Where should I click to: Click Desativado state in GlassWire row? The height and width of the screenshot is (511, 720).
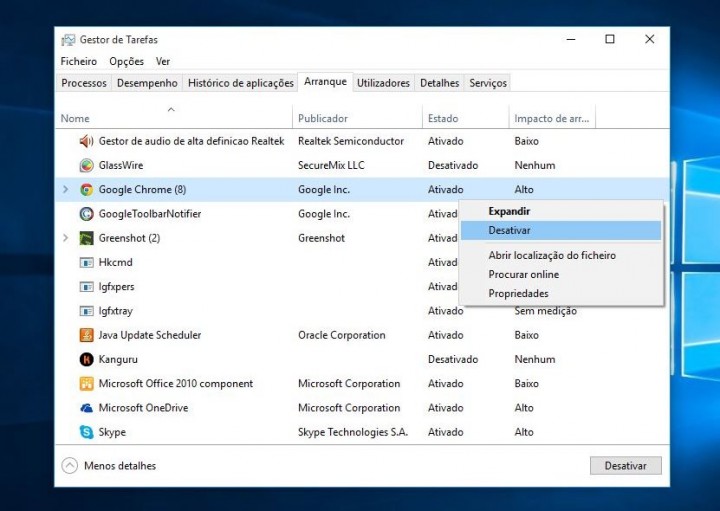[x=453, y=165]
